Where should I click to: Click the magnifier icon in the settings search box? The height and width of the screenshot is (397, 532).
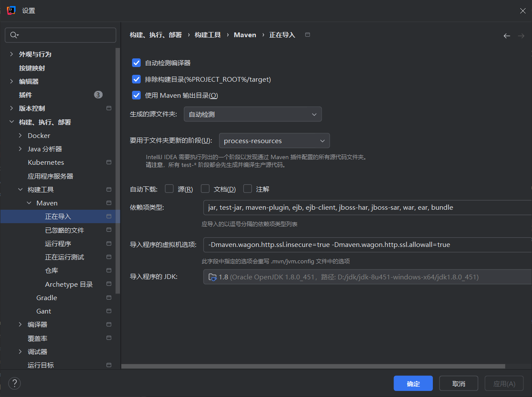[14, 35]
